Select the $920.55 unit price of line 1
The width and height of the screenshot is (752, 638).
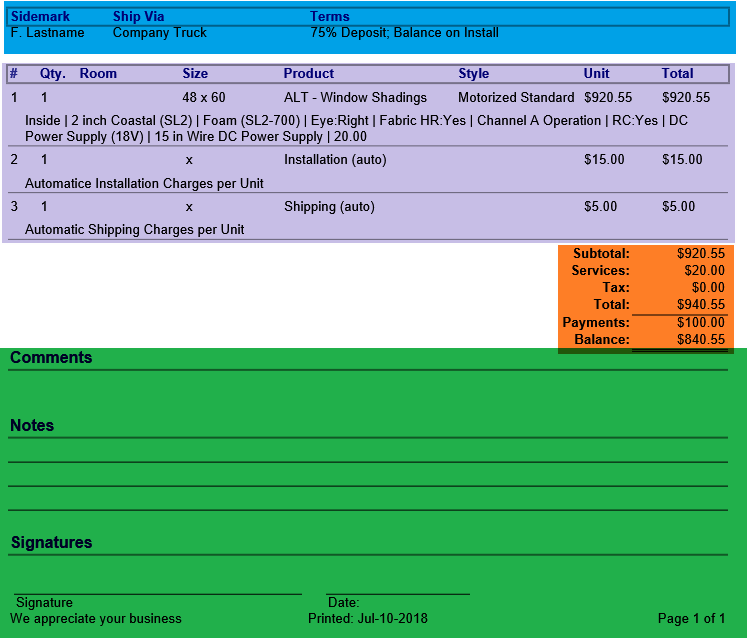pyautogui.click(x=608, y=97)
